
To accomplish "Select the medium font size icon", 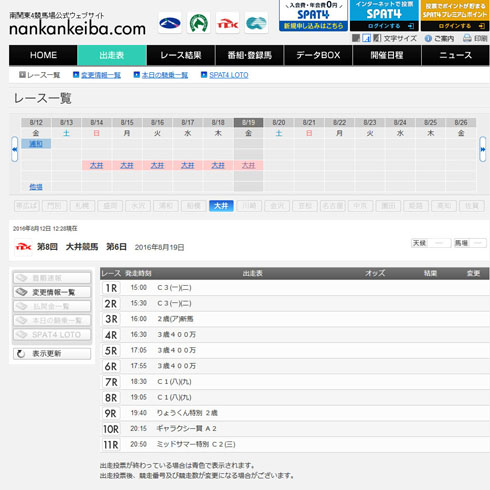I will (x=366, y=38).
